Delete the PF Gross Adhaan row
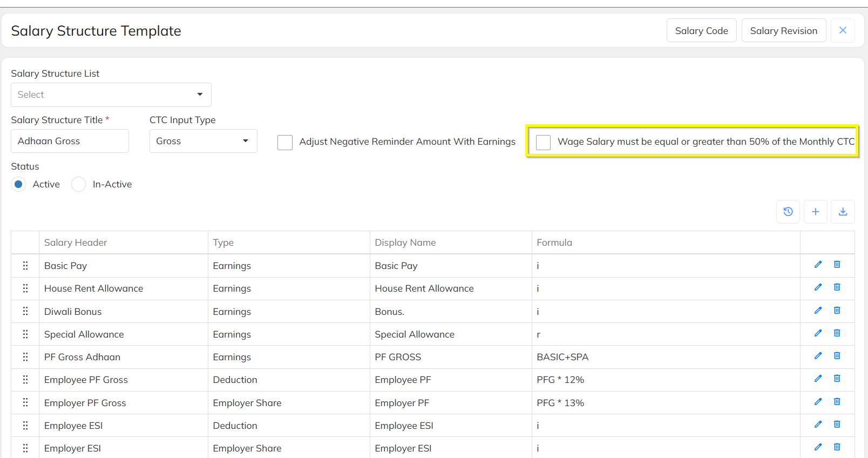This screenshot has width=868, height=458. coord(837,356)
